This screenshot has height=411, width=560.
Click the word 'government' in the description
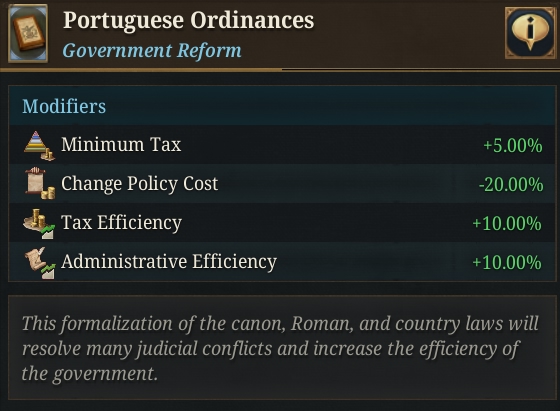point(105,374)
